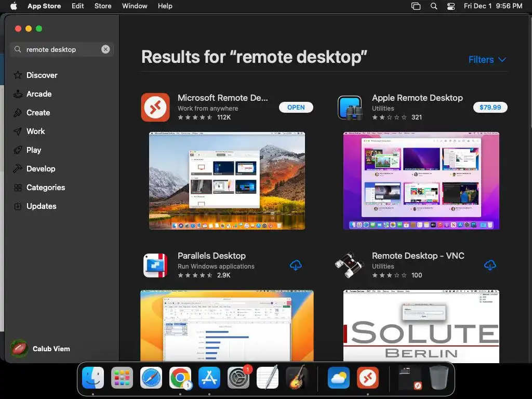The image size is (532, 399).
Task: View Microsoft Remote Desktop screenshot preview
Action: tap(227, 181)
